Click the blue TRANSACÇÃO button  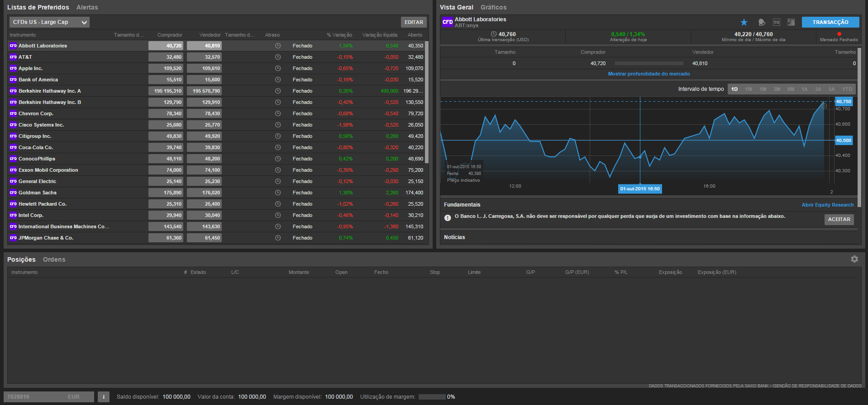(x=830, y=22)
